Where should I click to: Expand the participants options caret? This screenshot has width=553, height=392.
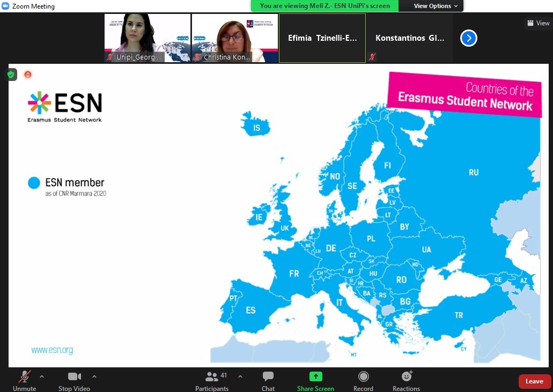(240, 376)
